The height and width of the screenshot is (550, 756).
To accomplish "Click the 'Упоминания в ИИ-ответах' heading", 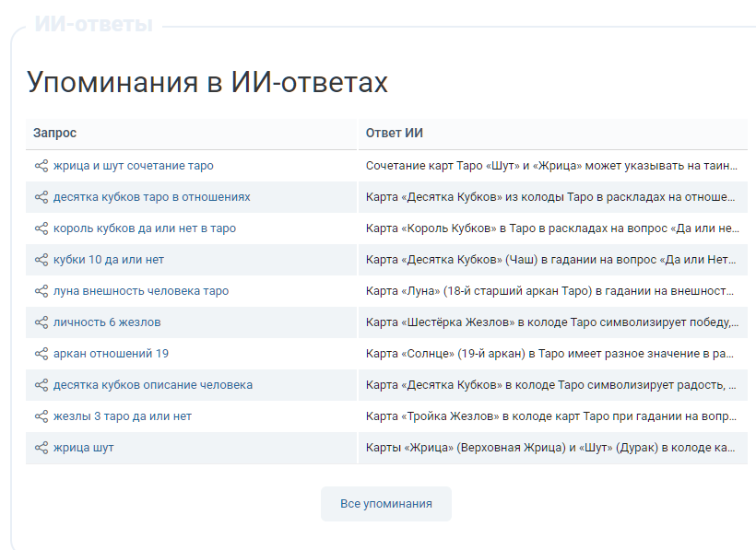I will point(207,82).
